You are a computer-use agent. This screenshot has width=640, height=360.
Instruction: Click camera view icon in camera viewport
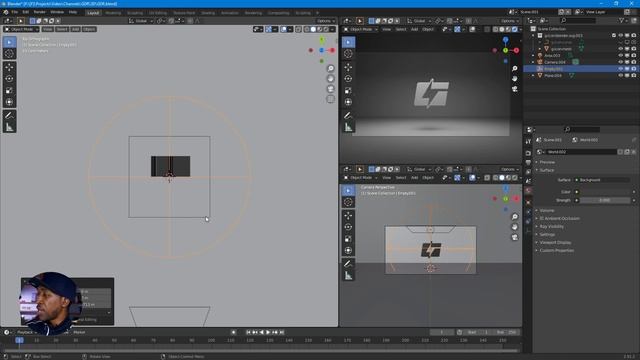coord(515,237)
